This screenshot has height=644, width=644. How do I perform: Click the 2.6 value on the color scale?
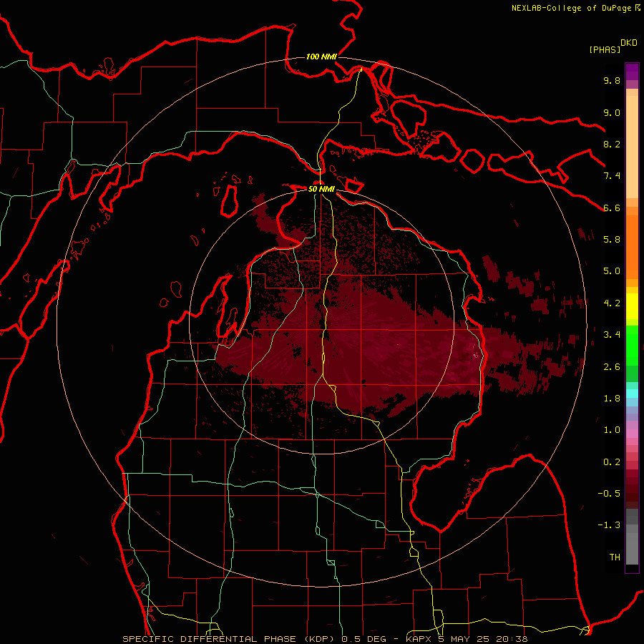pyautogui.click(x=612, y=367)
